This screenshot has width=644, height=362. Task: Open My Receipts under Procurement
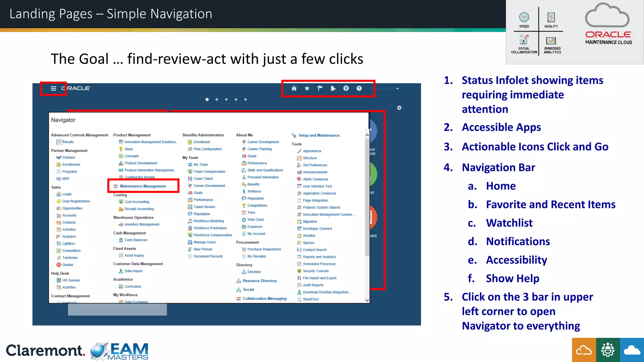[x=257, y=256]
